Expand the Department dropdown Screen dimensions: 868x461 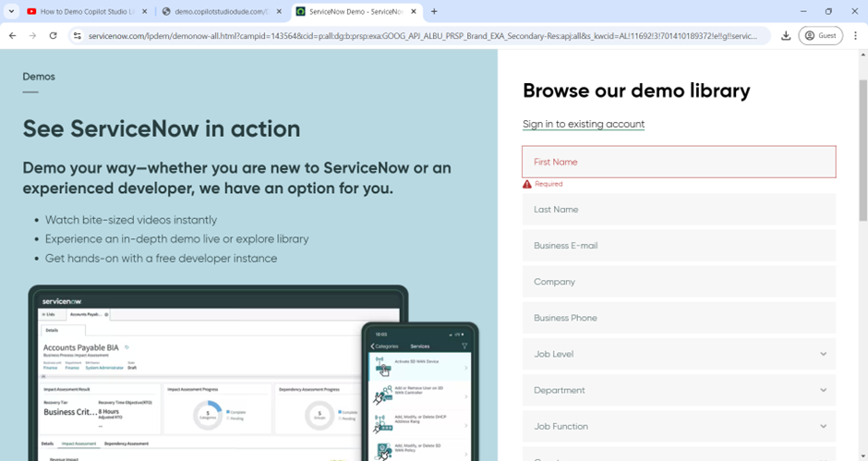(x=679, y=390)
